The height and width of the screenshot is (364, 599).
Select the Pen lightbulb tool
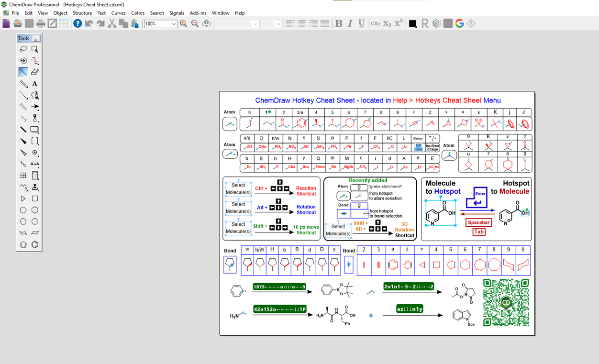pos(35,95)
